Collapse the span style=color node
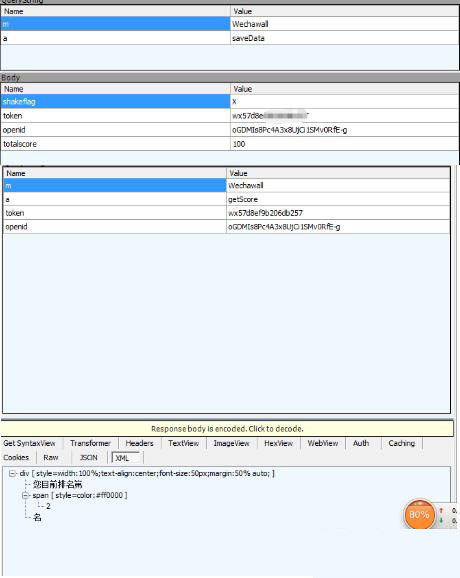Screen dimensions: 460x578 (x=25, y=495)
